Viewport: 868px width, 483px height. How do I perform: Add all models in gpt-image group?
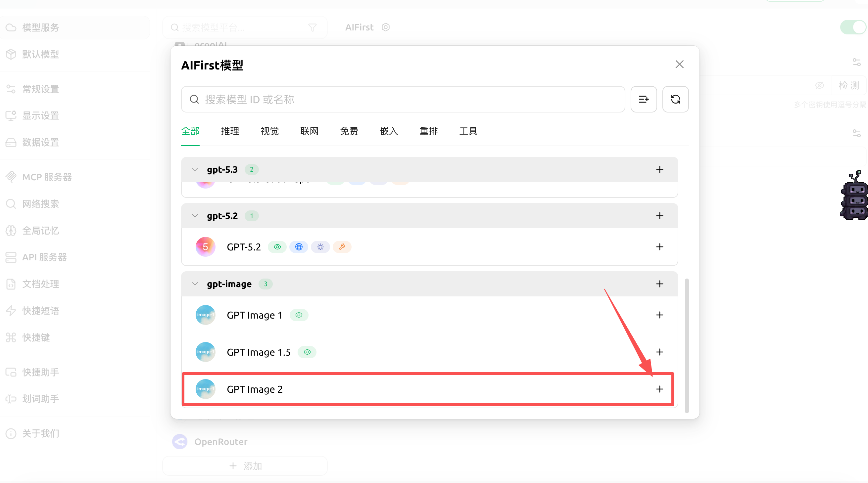pyautogui.click(x=659, y=284)
